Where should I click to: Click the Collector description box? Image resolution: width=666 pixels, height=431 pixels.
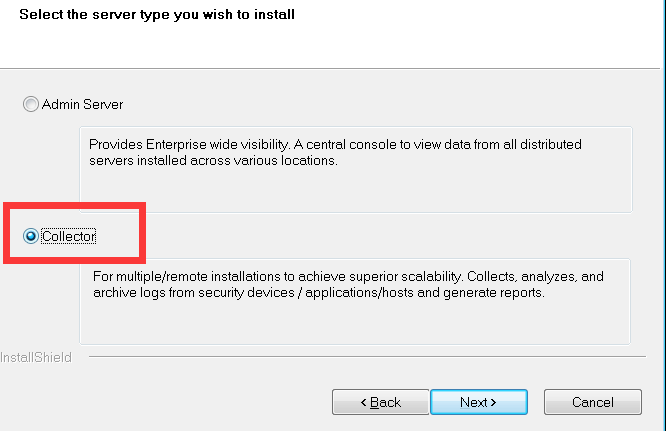click(x=355, y=301)
